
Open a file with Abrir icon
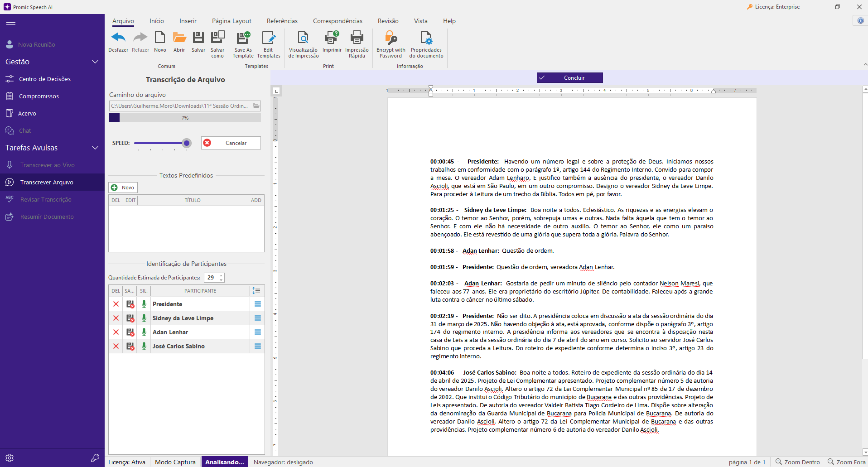tap(179, 38)
